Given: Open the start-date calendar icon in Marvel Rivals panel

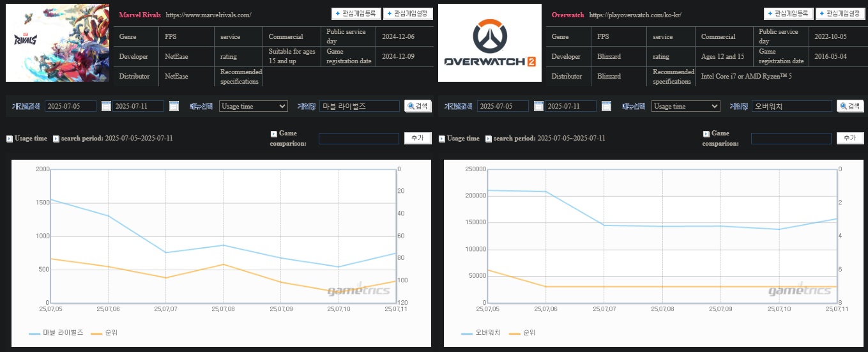Looking at the screenshot, I should 106,106.
